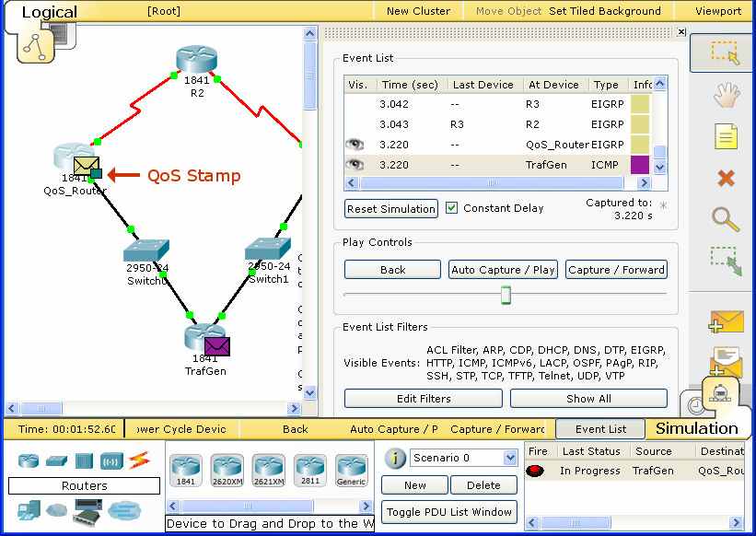Screen dimensions: 756x536
Task: Choose the 2620XM router model
Action: (x=227, y=470)
